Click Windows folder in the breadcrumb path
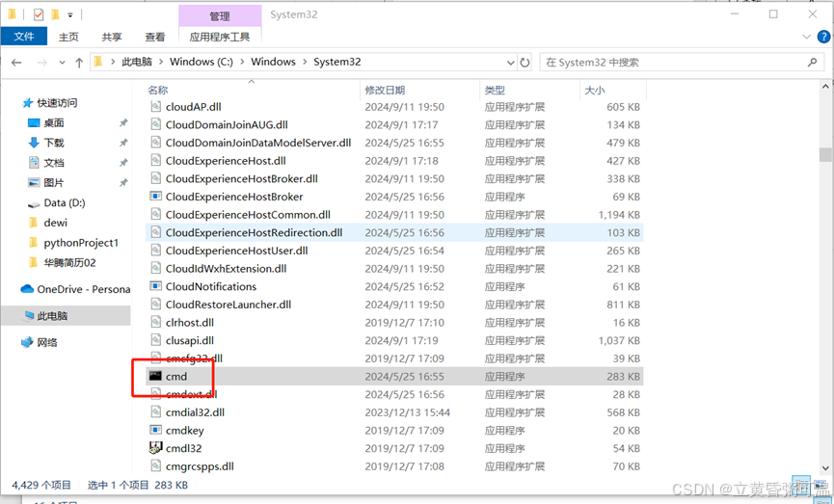 273,62
